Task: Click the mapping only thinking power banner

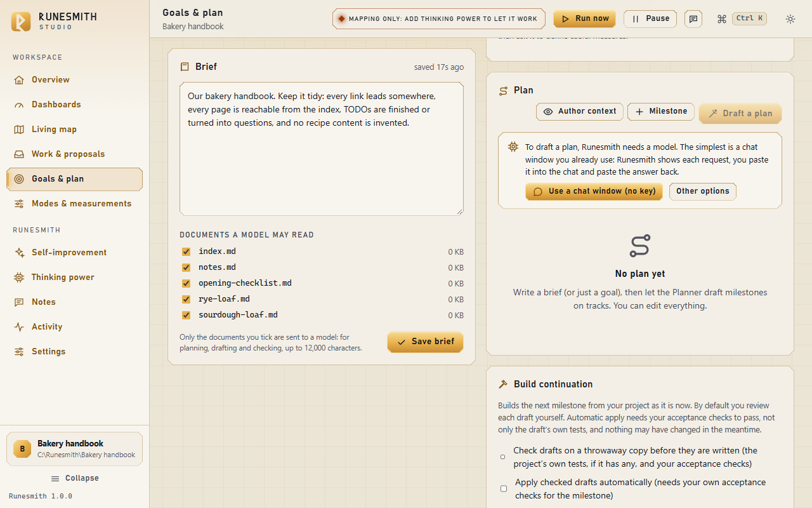Action: [x=439, y=19]
